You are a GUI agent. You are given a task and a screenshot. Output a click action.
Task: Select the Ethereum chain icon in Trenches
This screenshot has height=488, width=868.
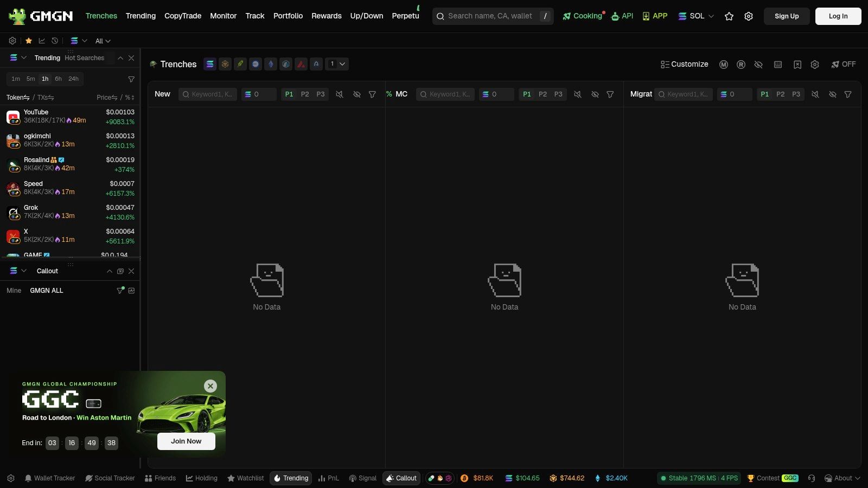click(x=271, y=64)
